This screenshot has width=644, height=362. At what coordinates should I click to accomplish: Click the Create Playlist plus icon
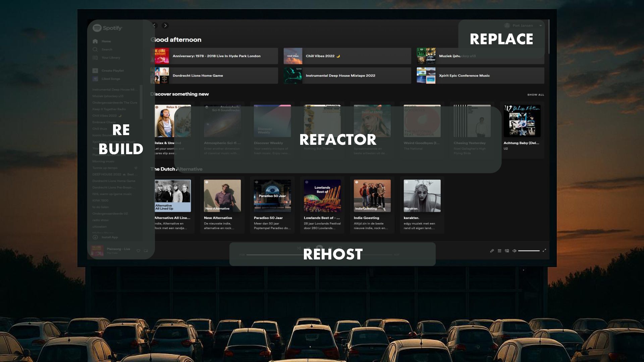(95, 71)
